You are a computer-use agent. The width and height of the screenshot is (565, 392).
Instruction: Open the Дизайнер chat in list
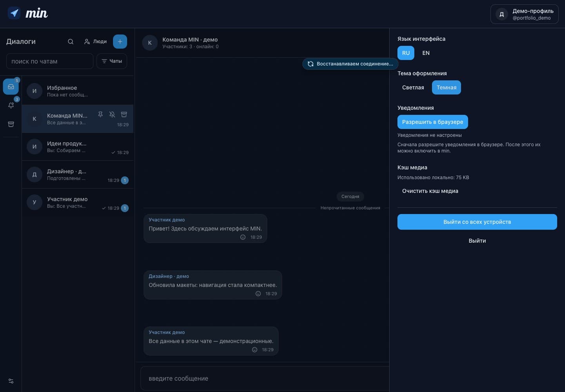tap(78, 174)
